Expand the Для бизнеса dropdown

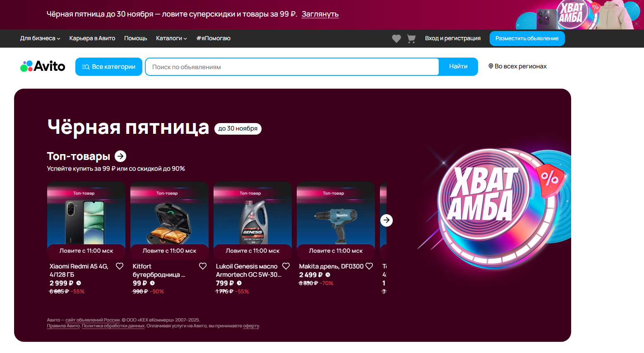[x=40, y=38]
